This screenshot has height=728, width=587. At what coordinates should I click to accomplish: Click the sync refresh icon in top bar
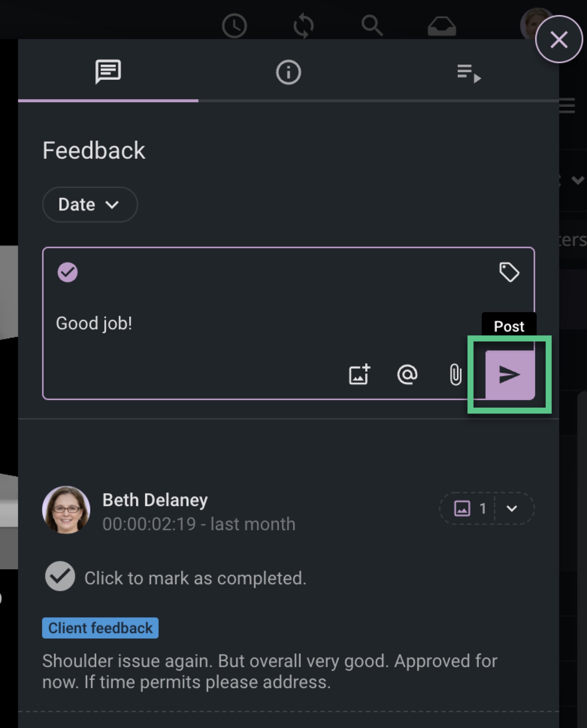tap(303, 26)
